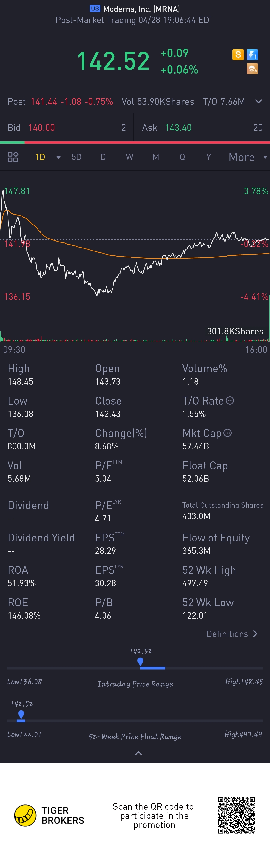Open the chart layout grid icon

click(x=13, y=157)
